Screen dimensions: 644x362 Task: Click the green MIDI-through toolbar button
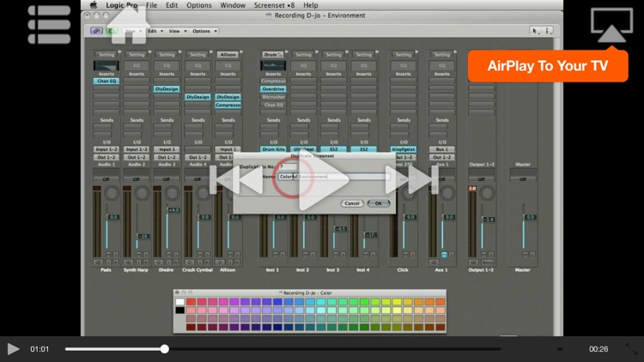pyautogui.click(x=111, y=31)
